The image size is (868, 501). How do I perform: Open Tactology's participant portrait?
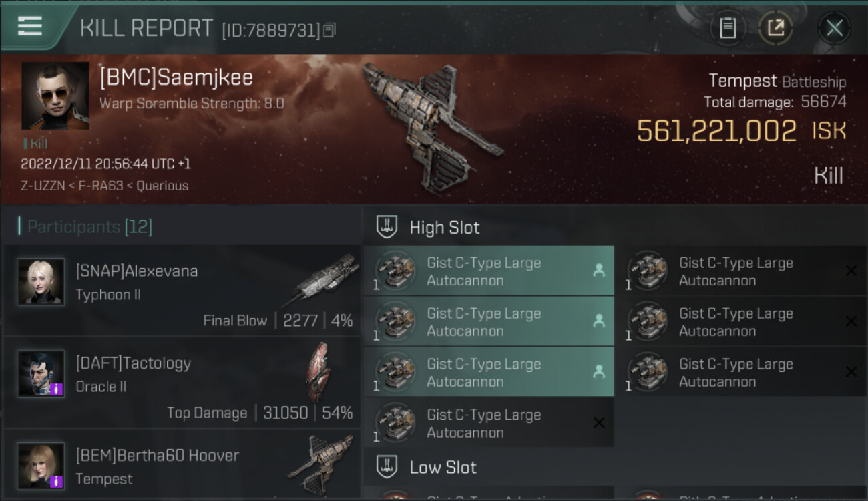click(41, 374)
